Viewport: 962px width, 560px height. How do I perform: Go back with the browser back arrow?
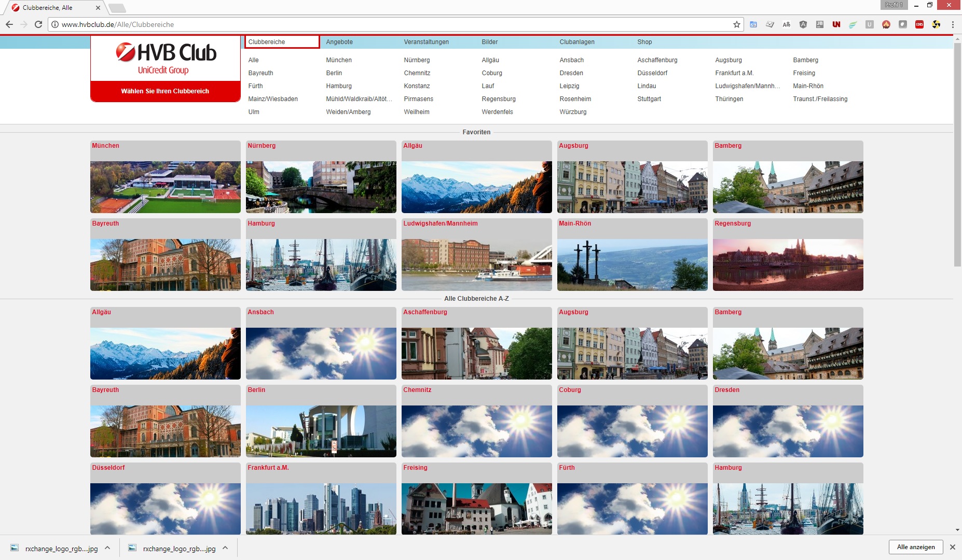pos(9,24)
